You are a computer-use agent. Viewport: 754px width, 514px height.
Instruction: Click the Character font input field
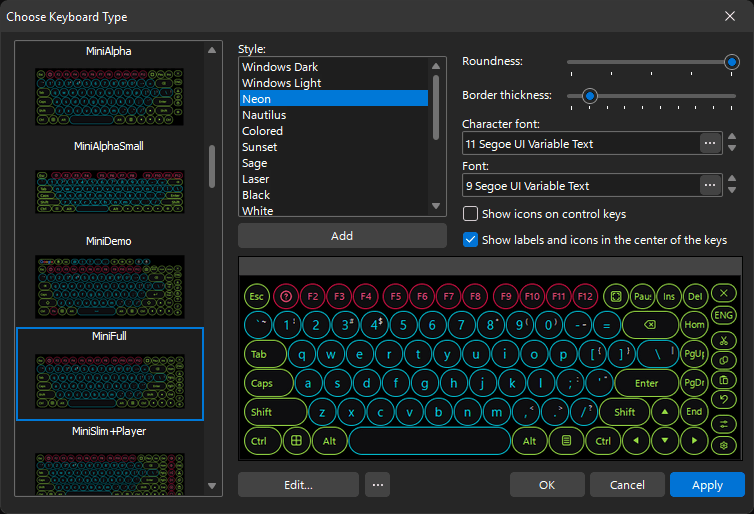(581, 143)
